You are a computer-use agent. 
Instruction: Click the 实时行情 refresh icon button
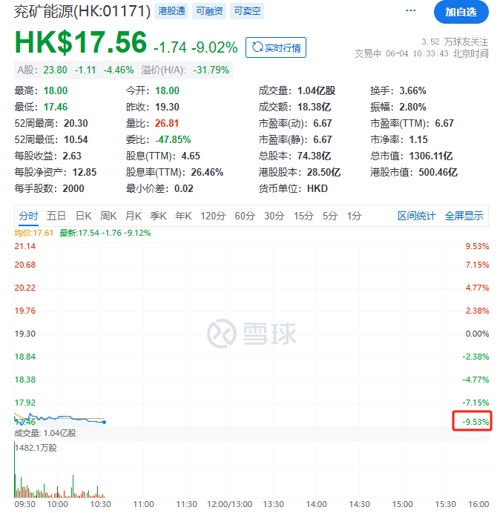(276, 47)
